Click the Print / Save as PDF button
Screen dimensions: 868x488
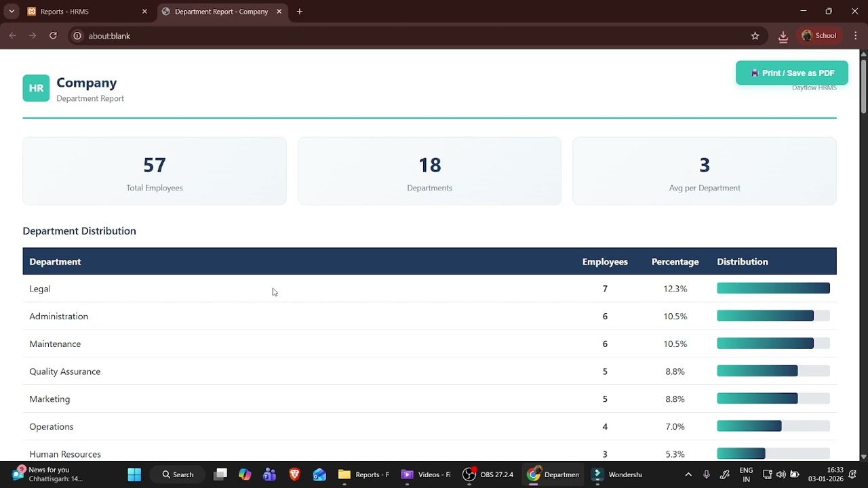tap(792, 73)
